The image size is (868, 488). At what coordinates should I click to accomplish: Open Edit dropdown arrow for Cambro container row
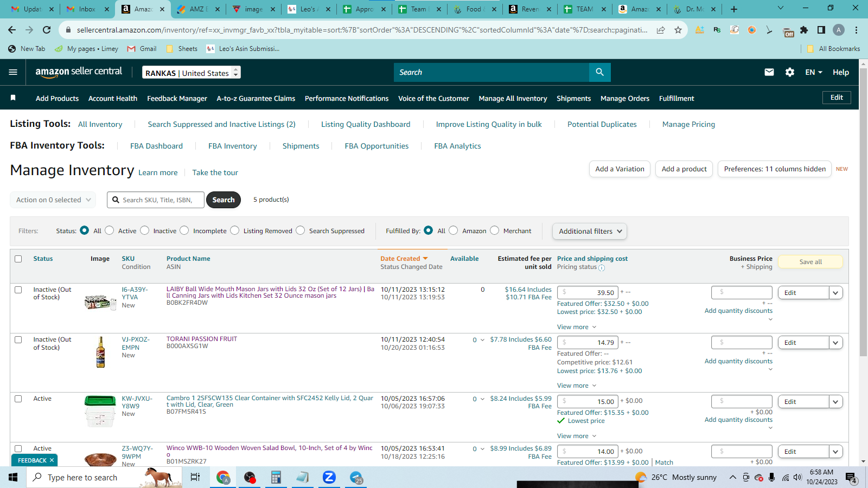836,402
